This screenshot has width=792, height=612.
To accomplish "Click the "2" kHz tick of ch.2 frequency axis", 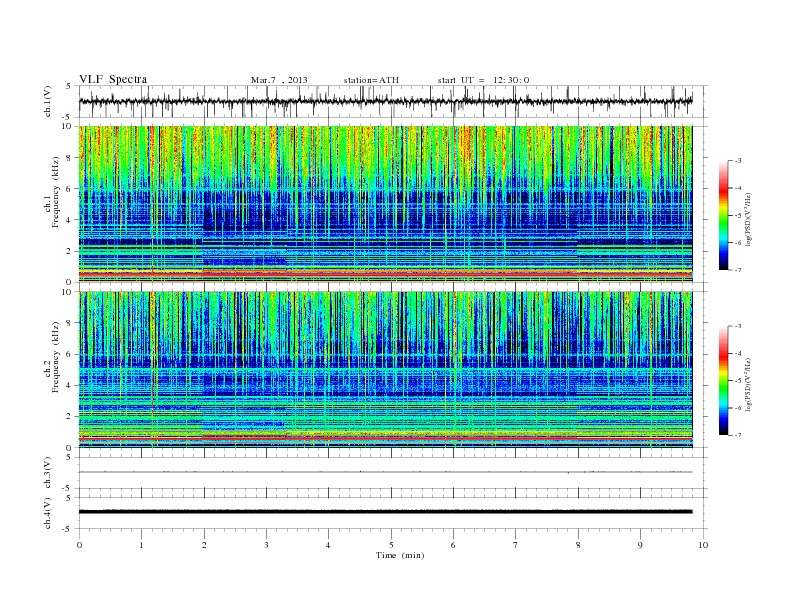I will coord(70,417).
